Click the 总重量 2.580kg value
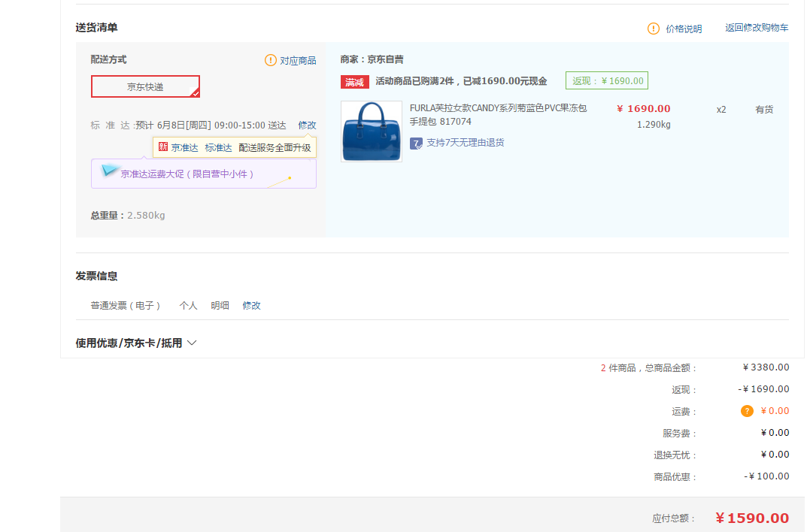The height and width of the screenshot is (532, 807). 146,216
